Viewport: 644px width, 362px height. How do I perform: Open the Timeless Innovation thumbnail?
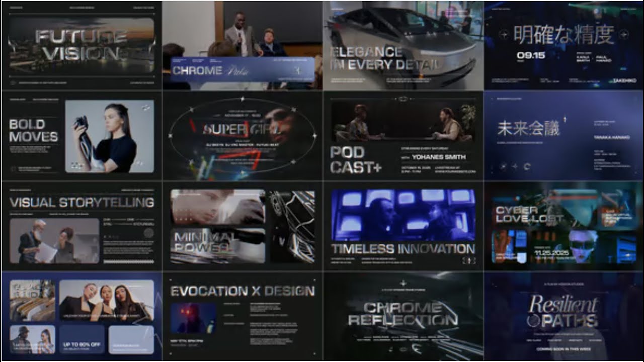(x=403, y=226)
